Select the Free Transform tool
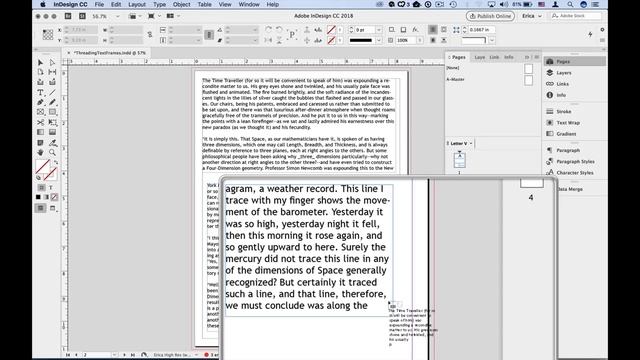Image resolution: width=640 pixels, height=360 pixels. [52, 122]
